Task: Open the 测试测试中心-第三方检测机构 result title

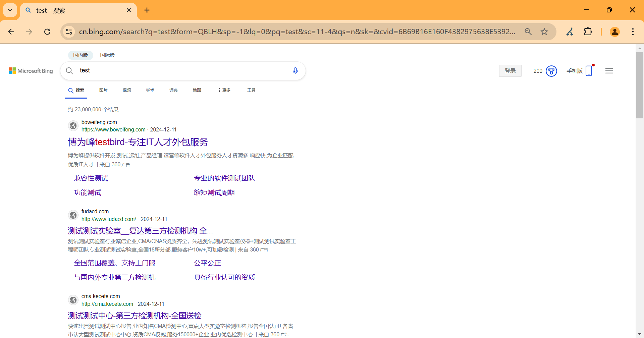Action: 135,316
